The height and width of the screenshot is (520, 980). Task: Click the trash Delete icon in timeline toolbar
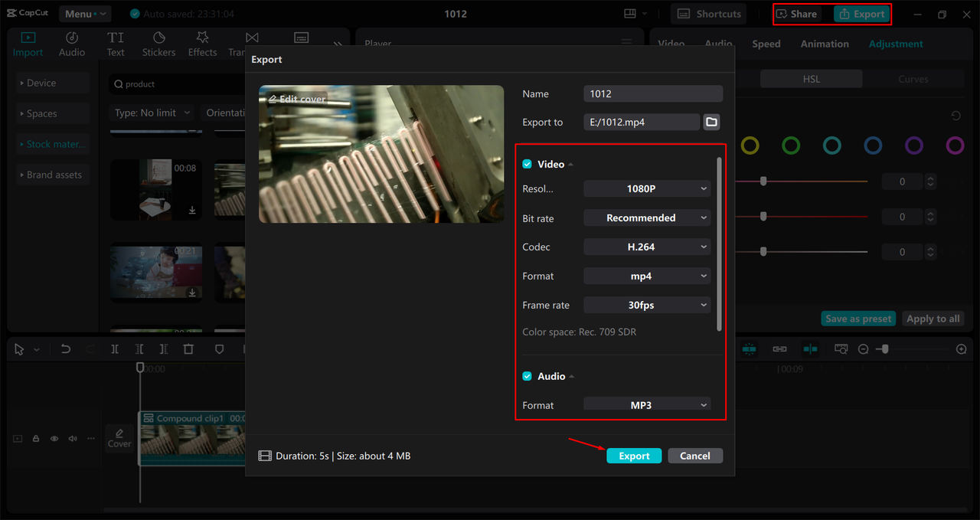click(x=188, y=349)
